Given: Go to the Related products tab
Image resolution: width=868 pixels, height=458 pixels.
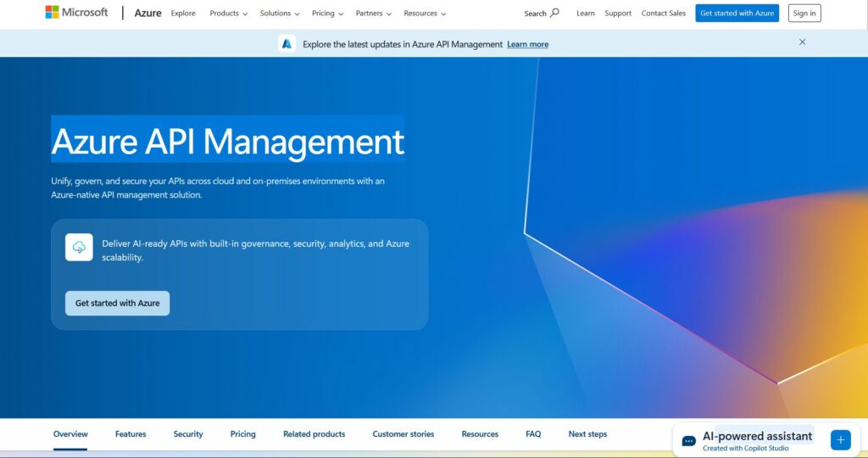Looking at the screenshot, I should 314,434.
